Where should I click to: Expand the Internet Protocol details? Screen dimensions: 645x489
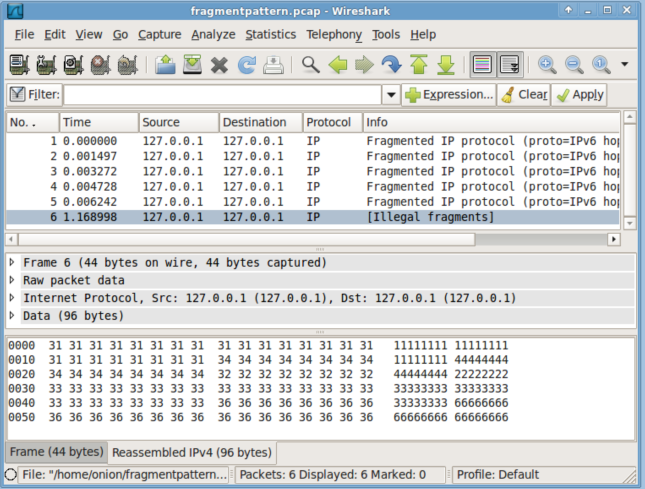pos(12,299)
